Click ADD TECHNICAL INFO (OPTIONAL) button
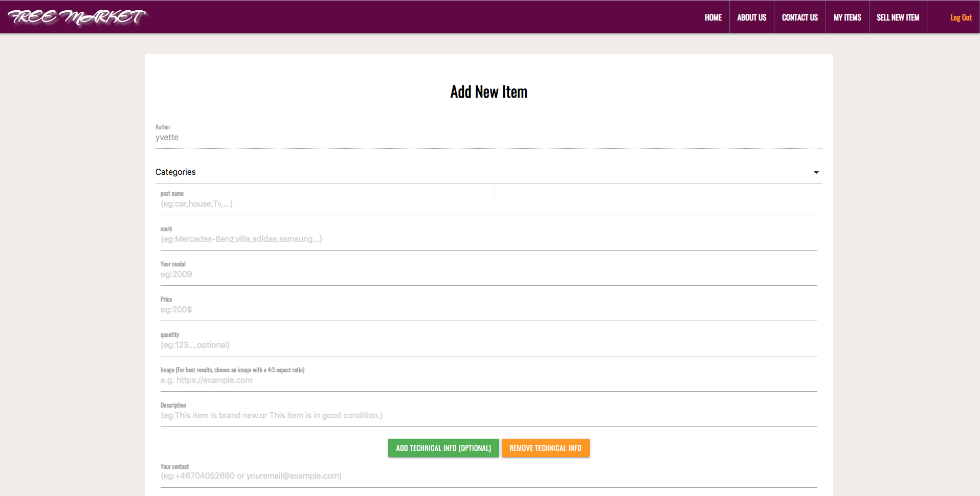 443,448
